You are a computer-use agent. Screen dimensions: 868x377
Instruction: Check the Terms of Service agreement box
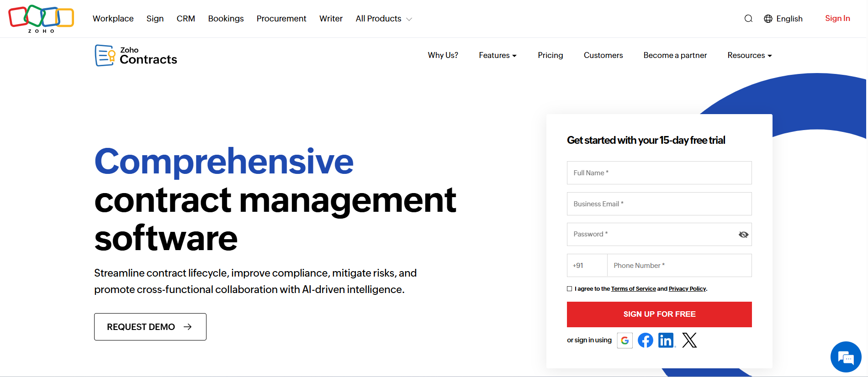(x=570, y=289)
